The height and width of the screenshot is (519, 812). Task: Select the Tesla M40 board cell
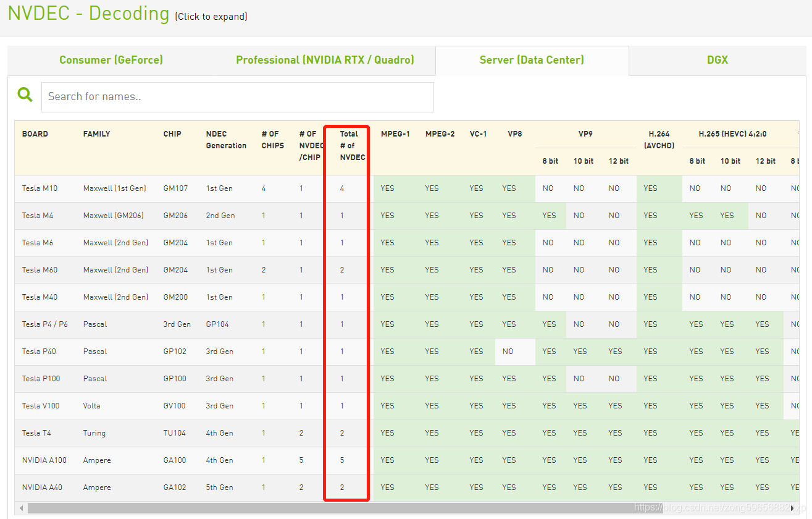click(40, 297)
